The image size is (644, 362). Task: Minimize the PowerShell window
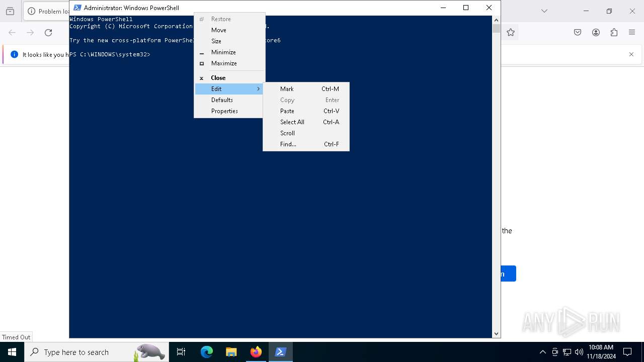click(443, 8)
